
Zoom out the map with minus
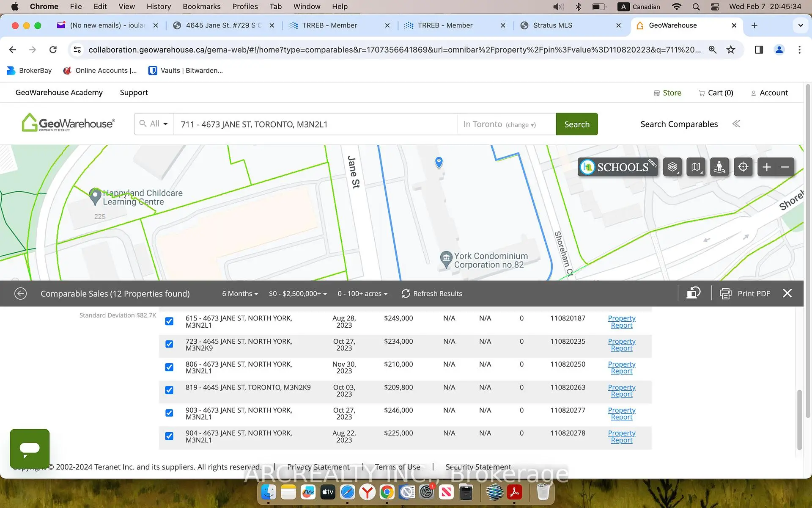coord(785,167)
